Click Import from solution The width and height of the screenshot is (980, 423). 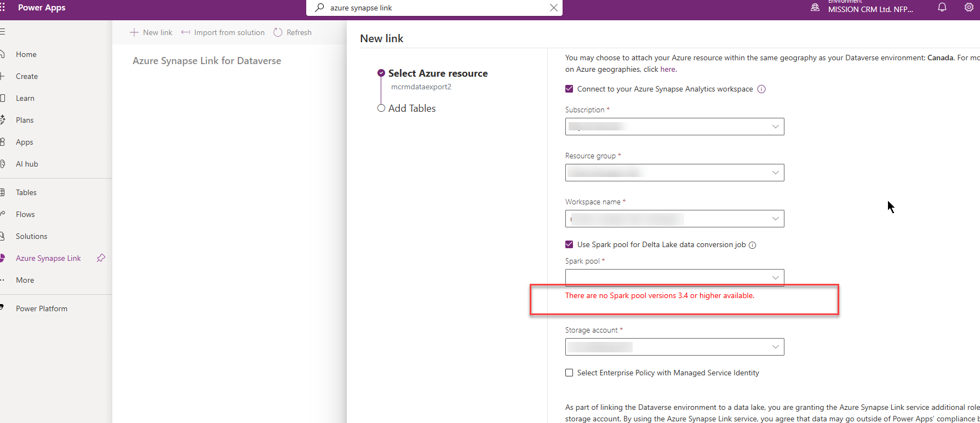(x=223, y=32)
